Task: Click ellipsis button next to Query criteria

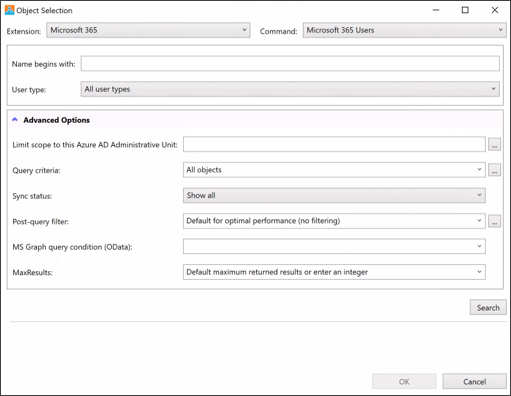Action: (x=494, y=170)
